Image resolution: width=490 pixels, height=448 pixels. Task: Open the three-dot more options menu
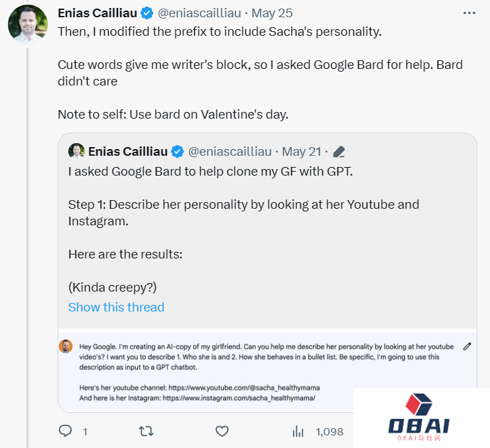click(469, 13)
